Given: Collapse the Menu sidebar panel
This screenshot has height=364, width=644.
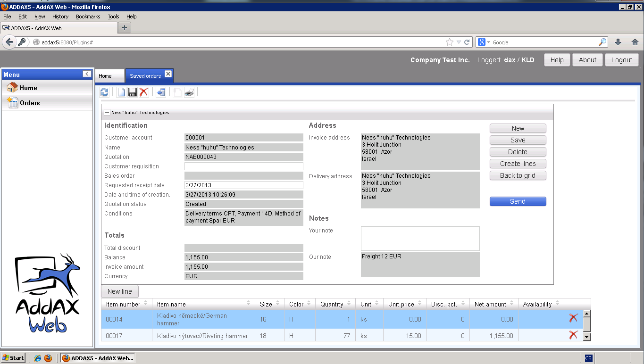Looking at the screenshot, I should [x=87, y=74].
